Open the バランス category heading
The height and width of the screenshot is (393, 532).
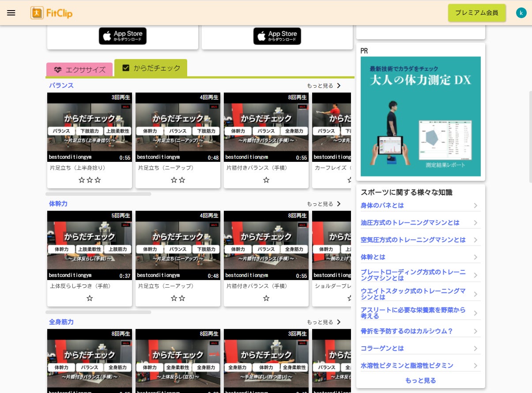pyautogui.click(x=61, y=85)
